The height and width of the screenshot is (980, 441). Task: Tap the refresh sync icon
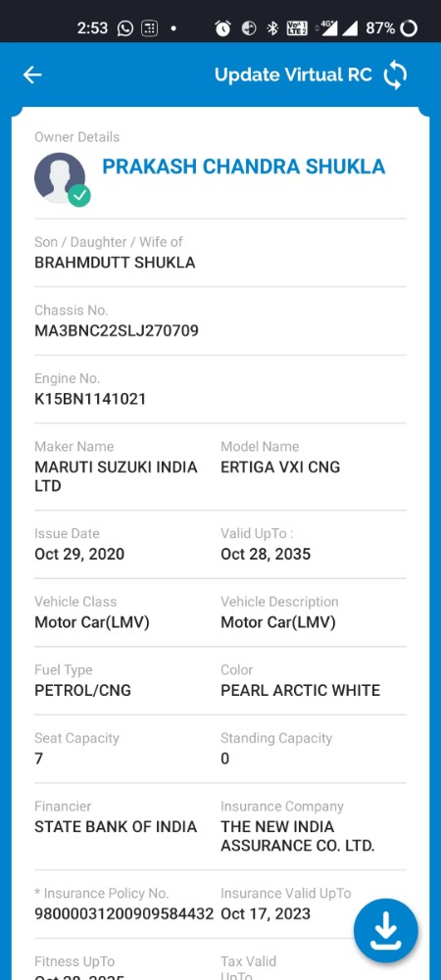(x=395, y=75)
